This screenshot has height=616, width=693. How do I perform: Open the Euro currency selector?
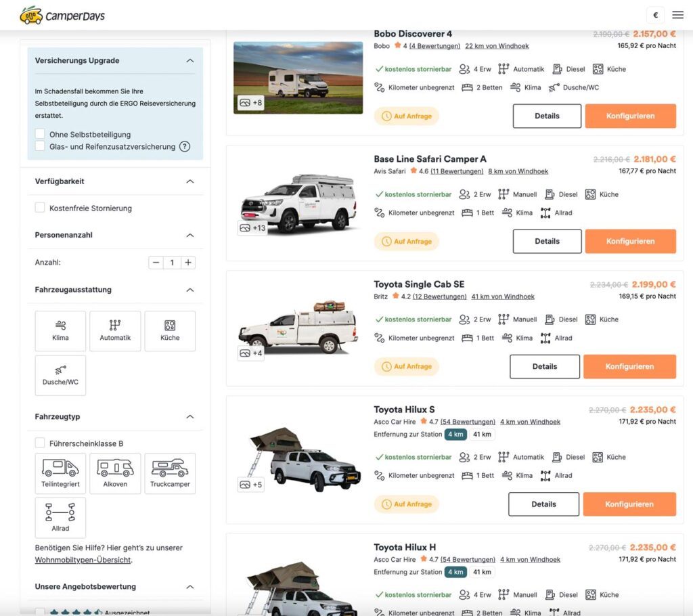point(654,14)
